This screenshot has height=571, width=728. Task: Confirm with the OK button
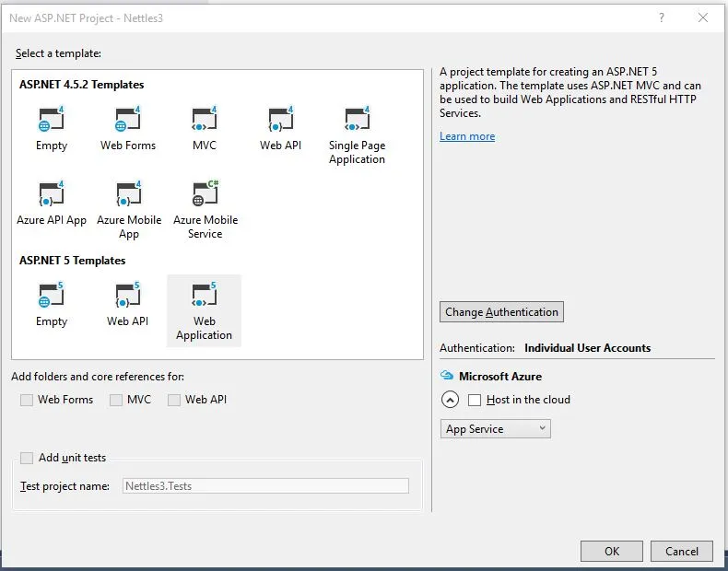pos(612,551)
